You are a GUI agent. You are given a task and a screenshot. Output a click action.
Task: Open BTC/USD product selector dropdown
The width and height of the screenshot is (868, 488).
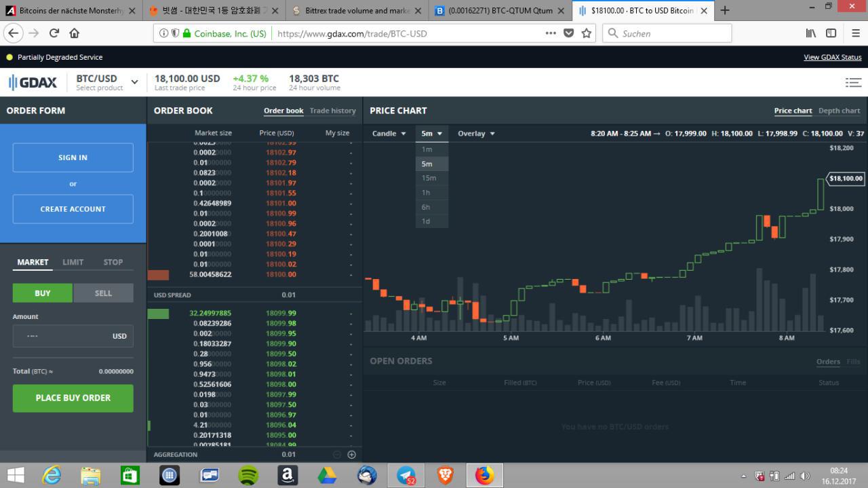107,83
